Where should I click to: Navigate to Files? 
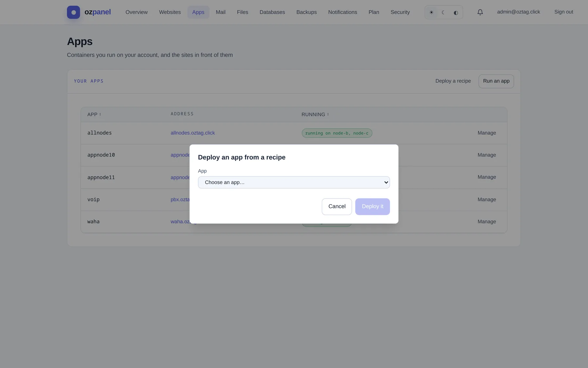(x=242, y=12)
